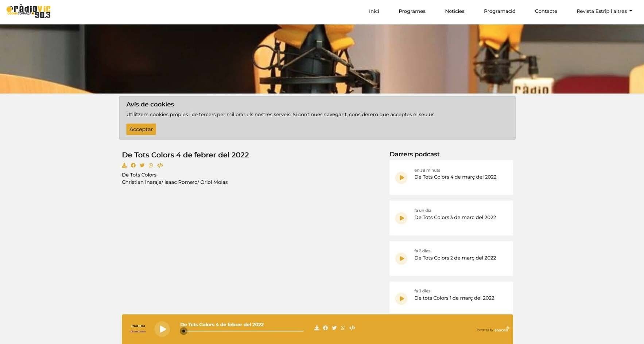The width and height of the screenshot is (644, 344).
Task: Click the Ràdio Vic 90.3 logo
Action: (28, 12)
